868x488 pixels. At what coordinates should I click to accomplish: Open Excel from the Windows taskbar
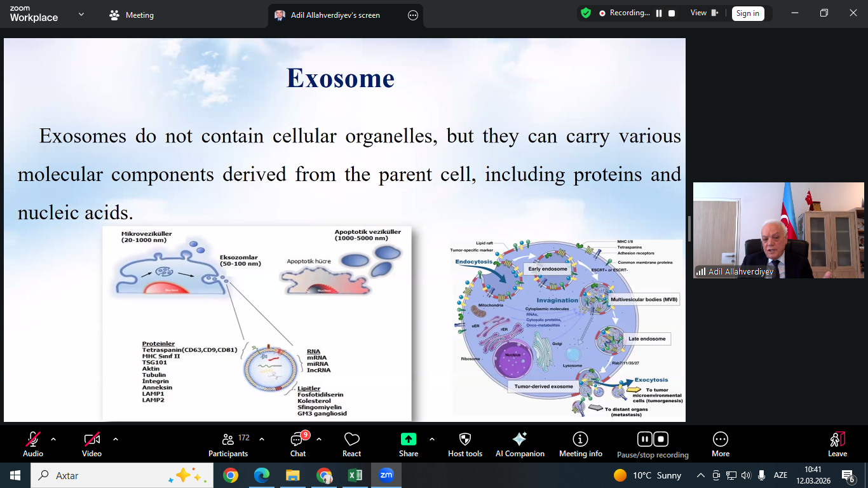click(x=355, y=475)
